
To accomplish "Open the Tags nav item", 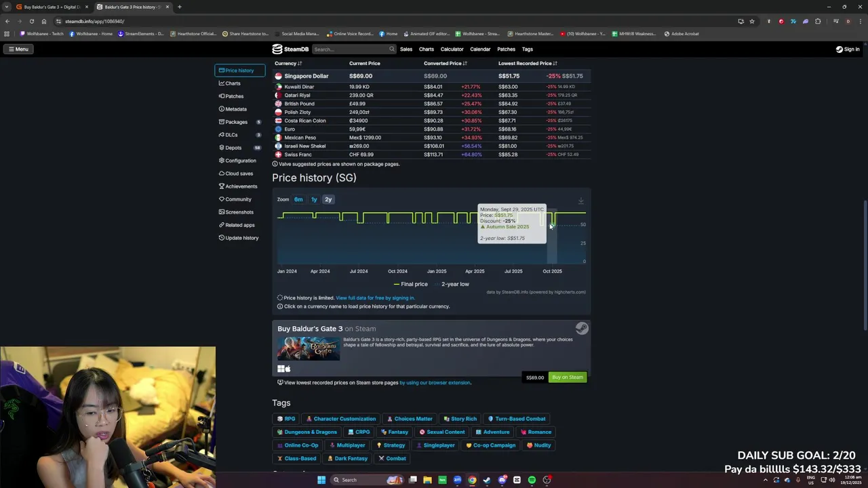I will (528, 49).
